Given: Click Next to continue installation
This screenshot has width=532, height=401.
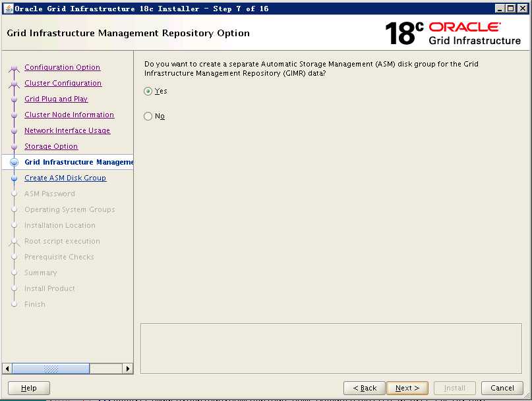Looking at the screenshot, I should click(407, 388).
